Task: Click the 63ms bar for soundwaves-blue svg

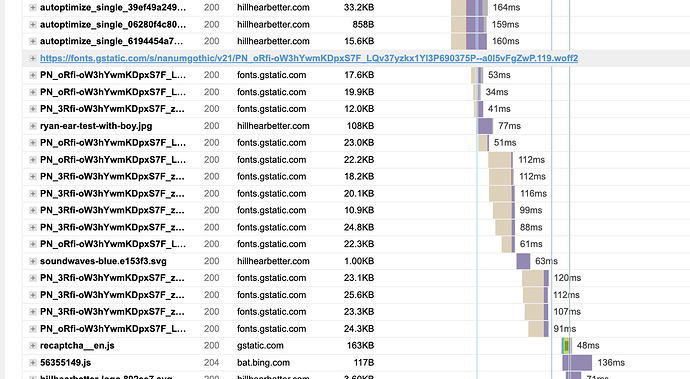Action: click(523, 261)
